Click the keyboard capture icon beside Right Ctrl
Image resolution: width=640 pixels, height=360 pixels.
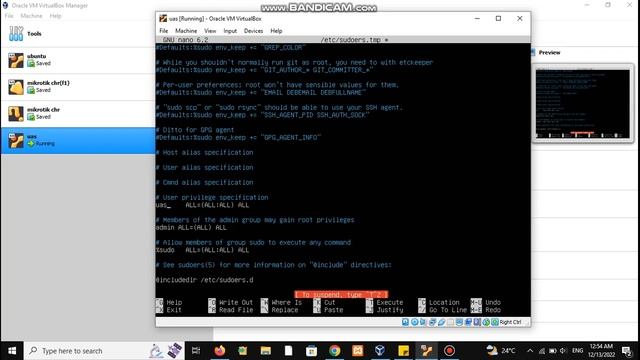[x=495, y=322]
